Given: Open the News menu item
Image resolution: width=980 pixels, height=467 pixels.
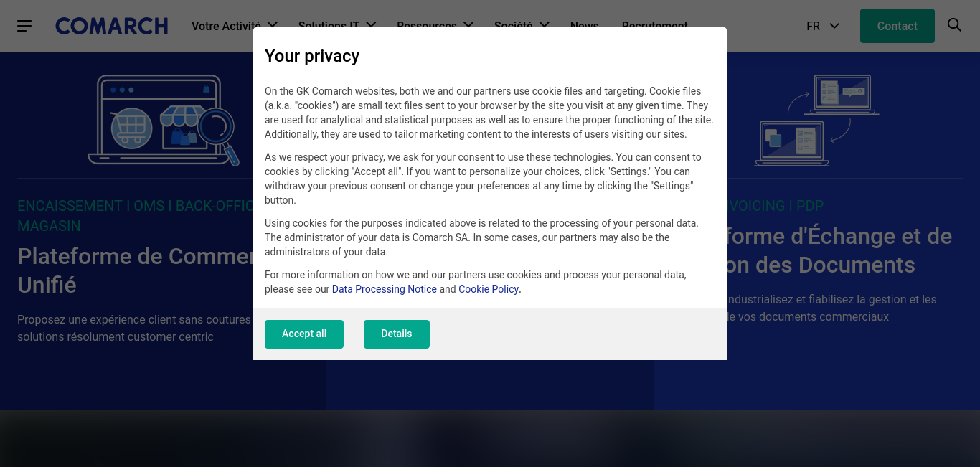Looking at the screenshot, I should click(x=584, y=24).
